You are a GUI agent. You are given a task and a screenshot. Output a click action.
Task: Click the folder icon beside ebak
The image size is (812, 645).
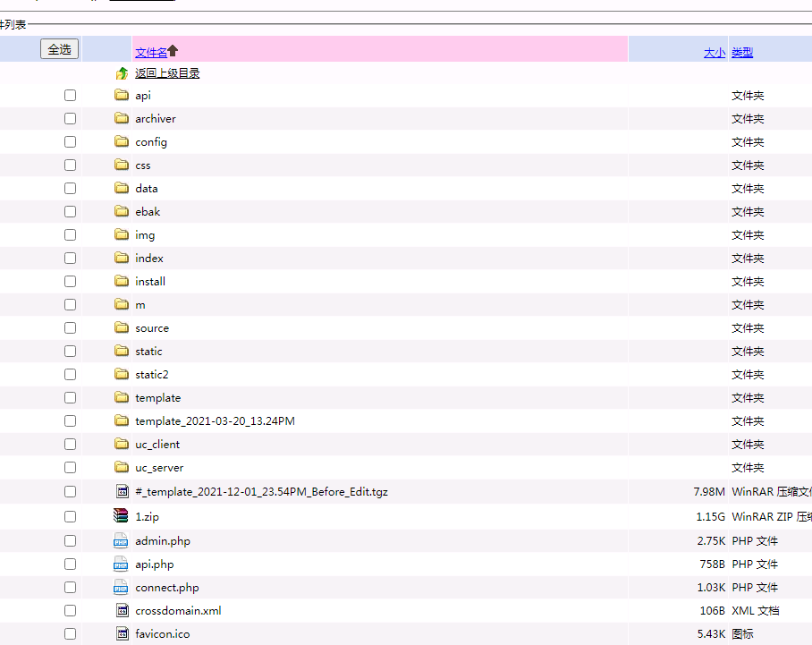pos(122,212)
